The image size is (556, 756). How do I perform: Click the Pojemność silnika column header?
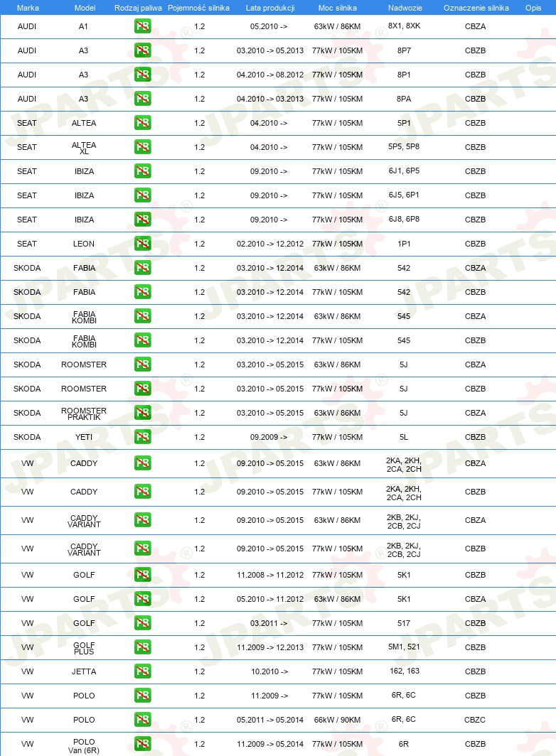click(x=198, y=8)
